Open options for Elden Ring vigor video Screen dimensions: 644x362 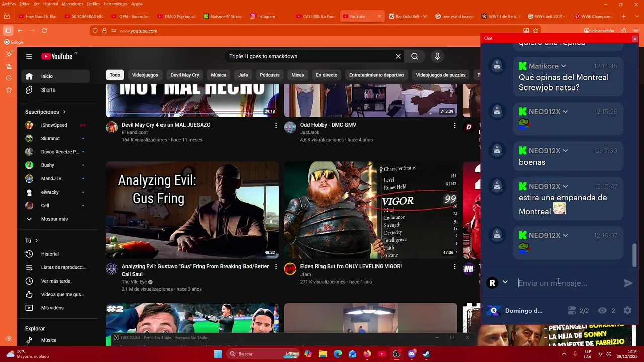tap(454, 267)
